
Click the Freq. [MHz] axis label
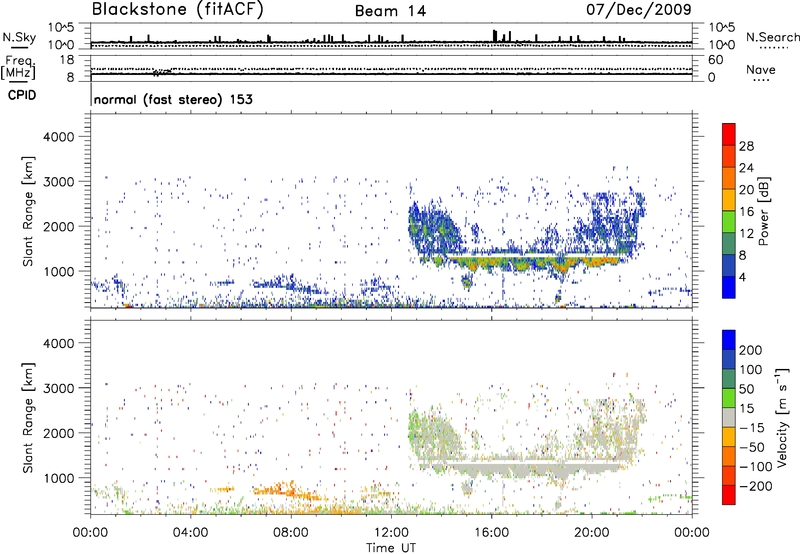(x=19, y=68)
